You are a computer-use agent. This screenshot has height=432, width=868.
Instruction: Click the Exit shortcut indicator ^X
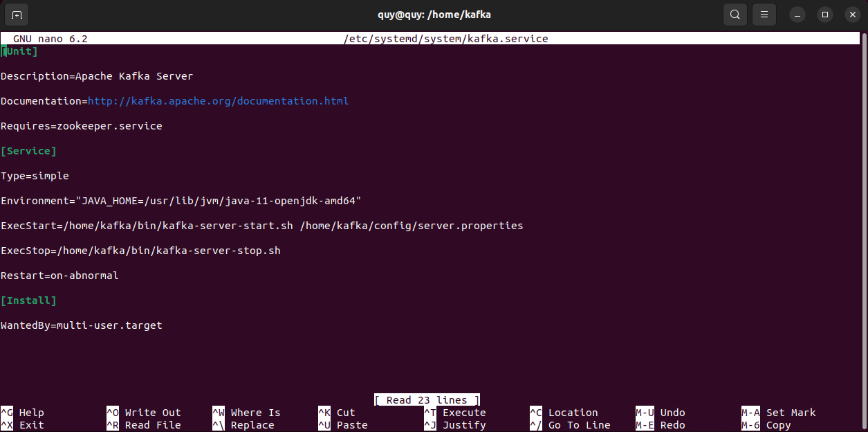[7, 425]
